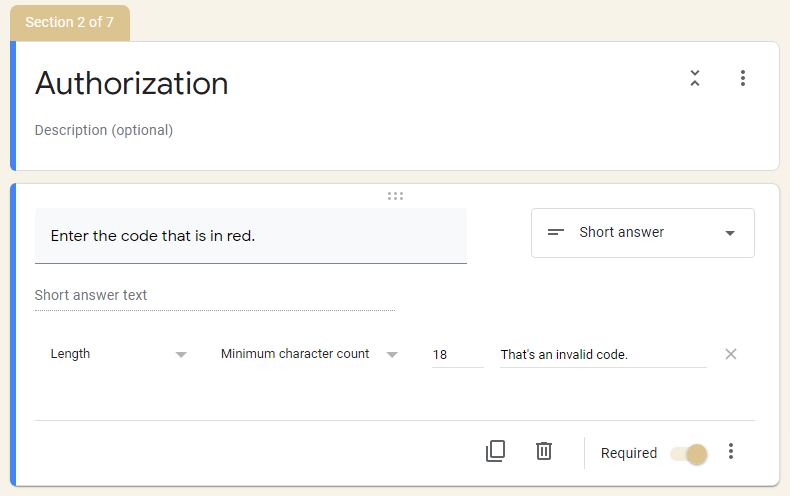Duplicate the question using the copy icon
This screenshot has height=496, width=790.
point(495,451)
